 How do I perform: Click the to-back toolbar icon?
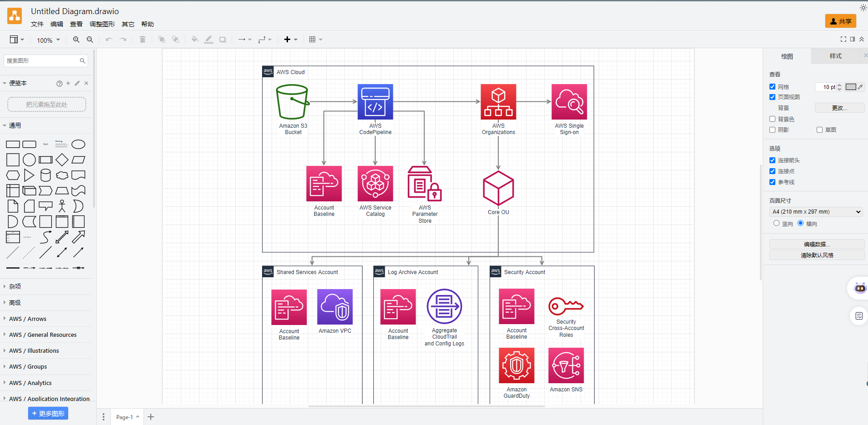click(175, 40)
